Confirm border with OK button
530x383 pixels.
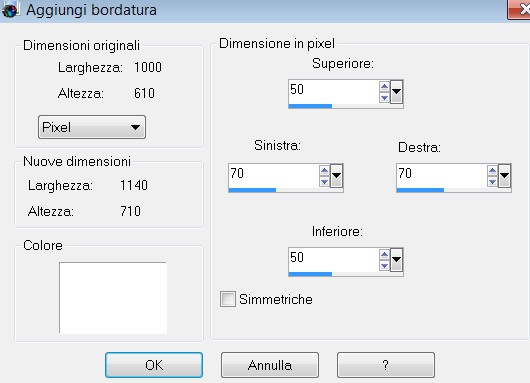154,365
